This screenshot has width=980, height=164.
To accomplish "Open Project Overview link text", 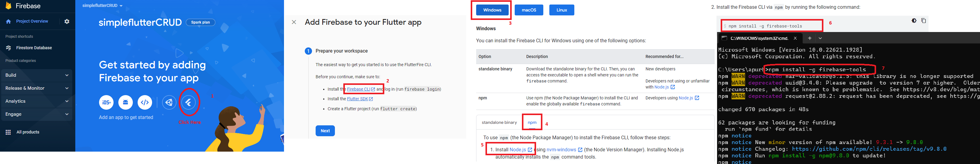I will click(x=32, y=21).
